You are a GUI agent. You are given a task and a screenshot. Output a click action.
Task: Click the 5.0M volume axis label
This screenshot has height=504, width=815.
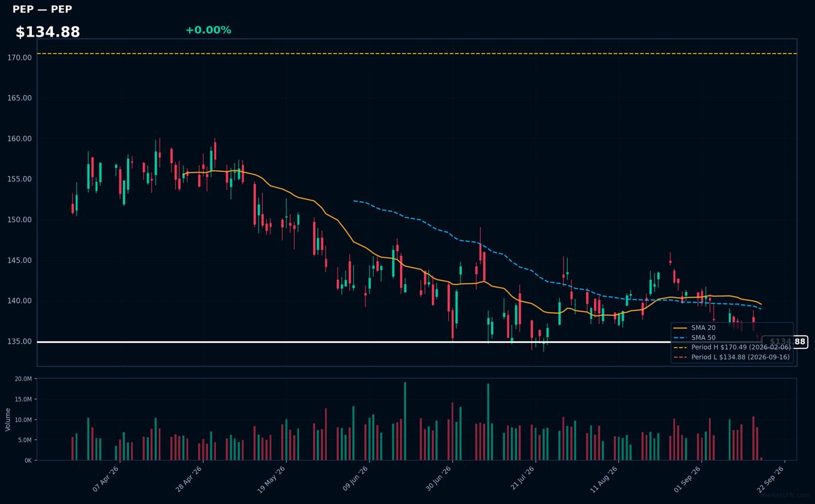coord(24,440)
